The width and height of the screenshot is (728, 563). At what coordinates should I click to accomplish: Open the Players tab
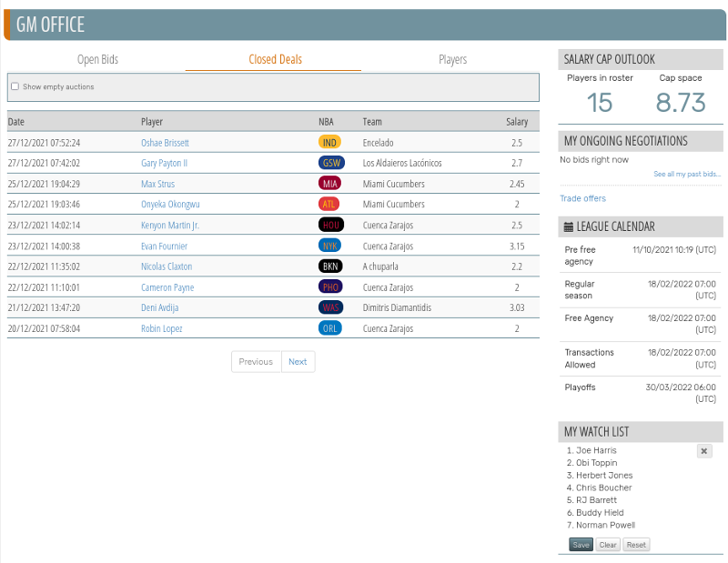452,60
